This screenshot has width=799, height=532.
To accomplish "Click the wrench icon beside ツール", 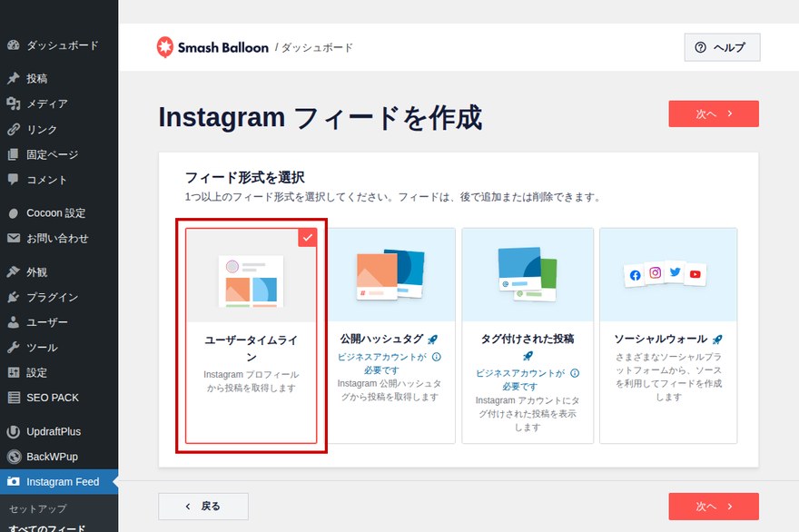I will coord(14,348).
